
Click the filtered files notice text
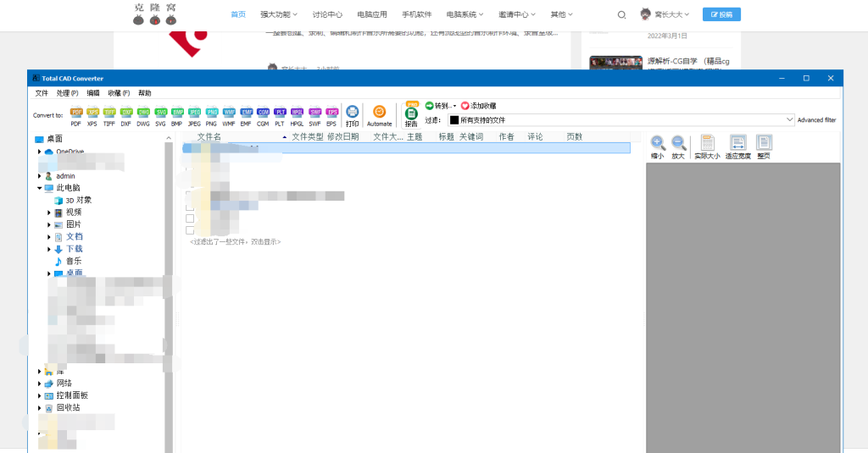236,241
